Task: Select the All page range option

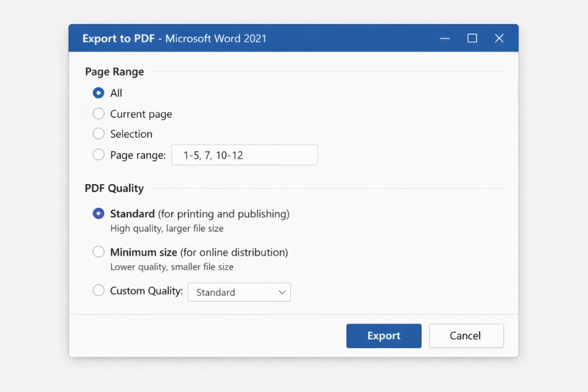Action: click(x=98, y=93)
